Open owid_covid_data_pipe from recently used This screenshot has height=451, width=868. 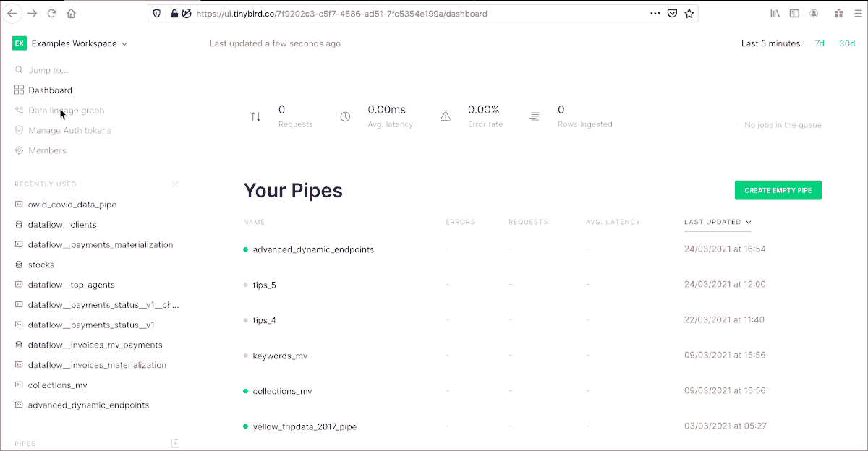72,205
